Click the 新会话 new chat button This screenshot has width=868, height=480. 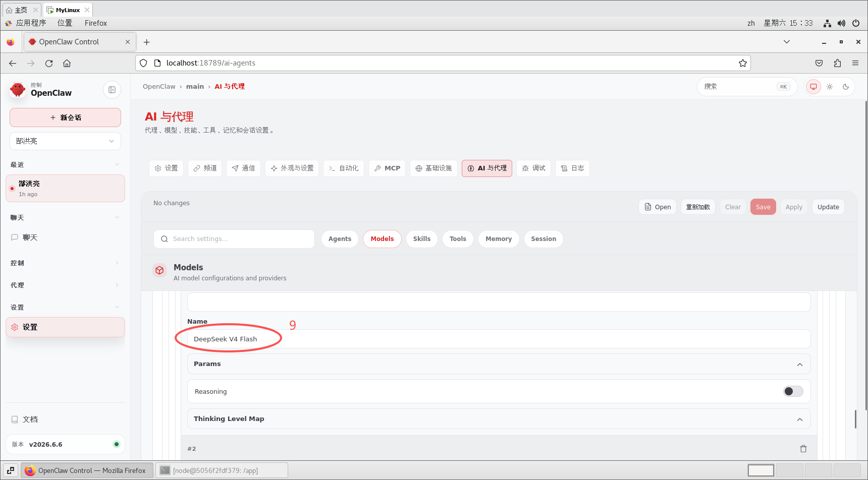pos(66,117)
